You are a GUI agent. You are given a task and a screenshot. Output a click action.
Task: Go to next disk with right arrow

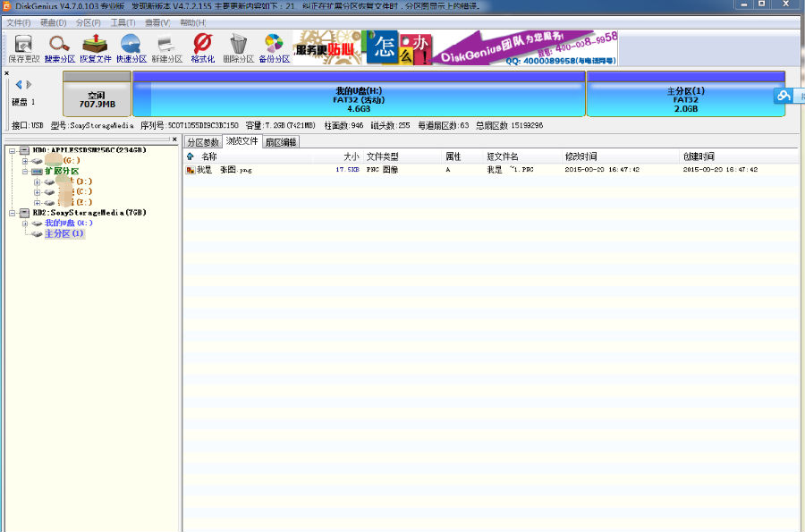(x=29, y=85)
